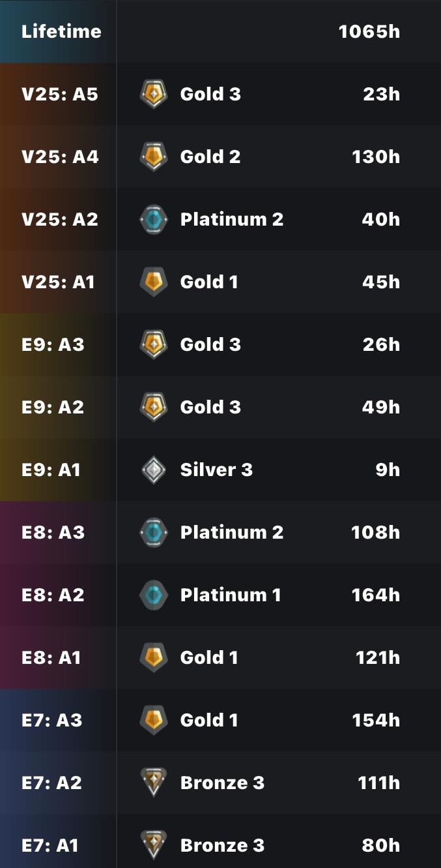Viewport: 441px width, 868px height.
Task: Select the E8: A1 act label
Action: click(x=51, y=657)
